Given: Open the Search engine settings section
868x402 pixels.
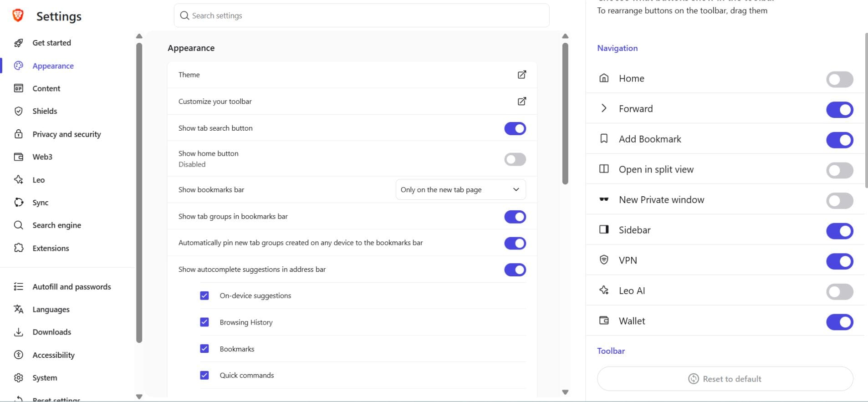Looking at the screenshot, I should tap(56, 225).
